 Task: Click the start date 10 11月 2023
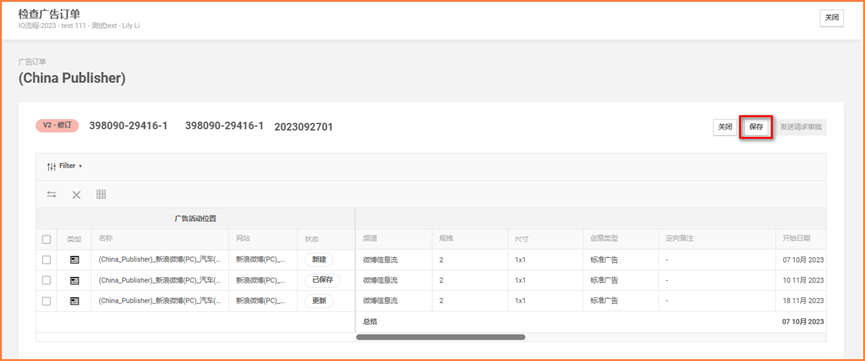point(803,280)
